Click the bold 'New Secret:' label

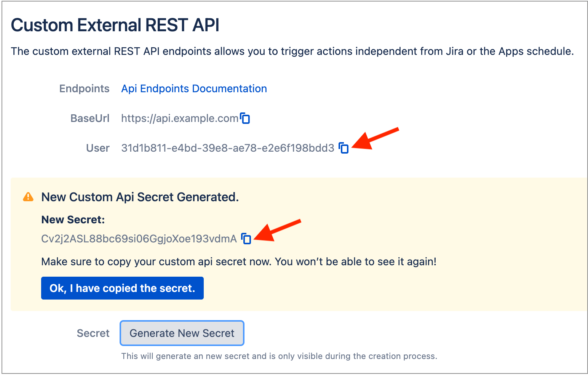(73, 220)
